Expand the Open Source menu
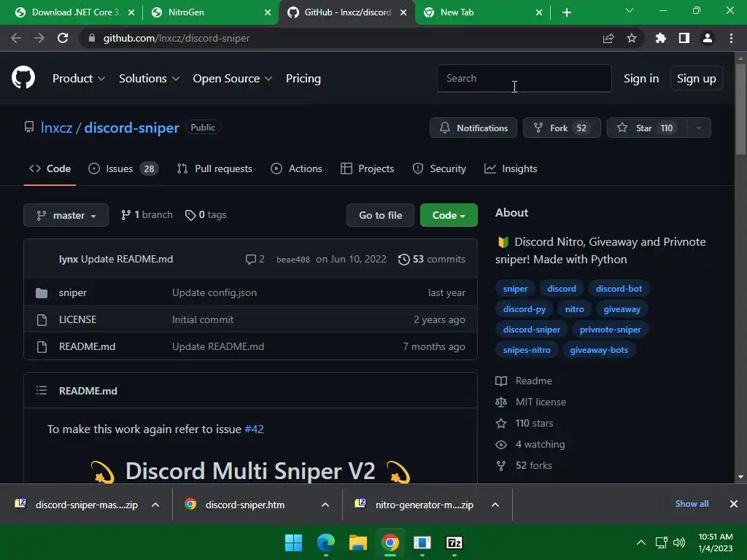The height and width of the screenshot is (560, 747). (x=233, y=79)
